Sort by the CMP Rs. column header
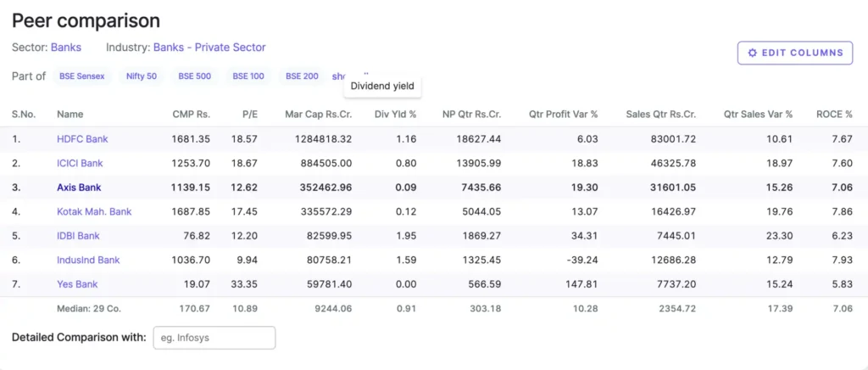Screen dimensions: 868x370 tap(191, 115)
